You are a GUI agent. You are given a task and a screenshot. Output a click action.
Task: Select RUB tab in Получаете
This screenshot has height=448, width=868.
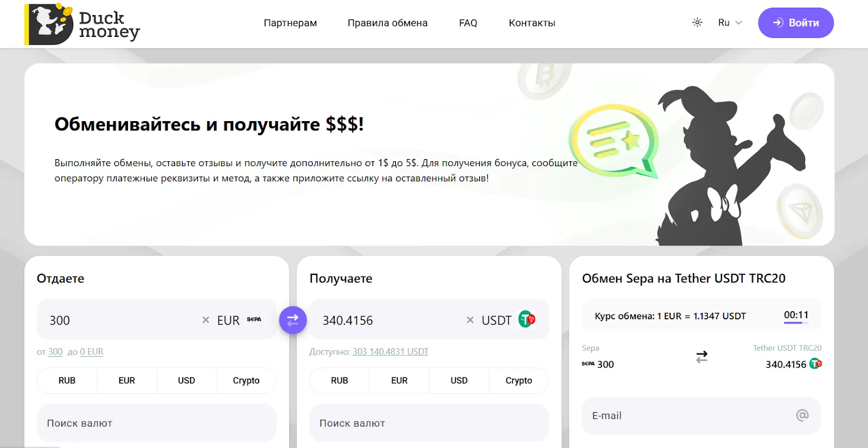(x=340, y=381)
